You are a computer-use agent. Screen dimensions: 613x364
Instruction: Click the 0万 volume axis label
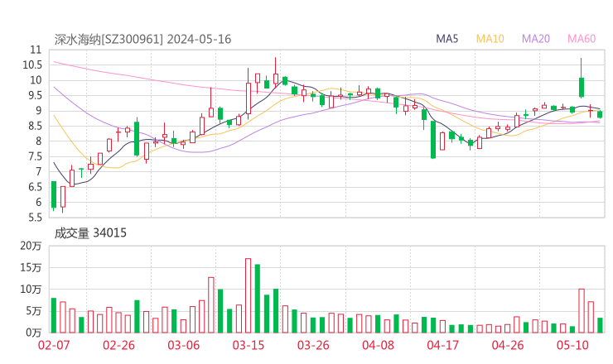(33, 333)
